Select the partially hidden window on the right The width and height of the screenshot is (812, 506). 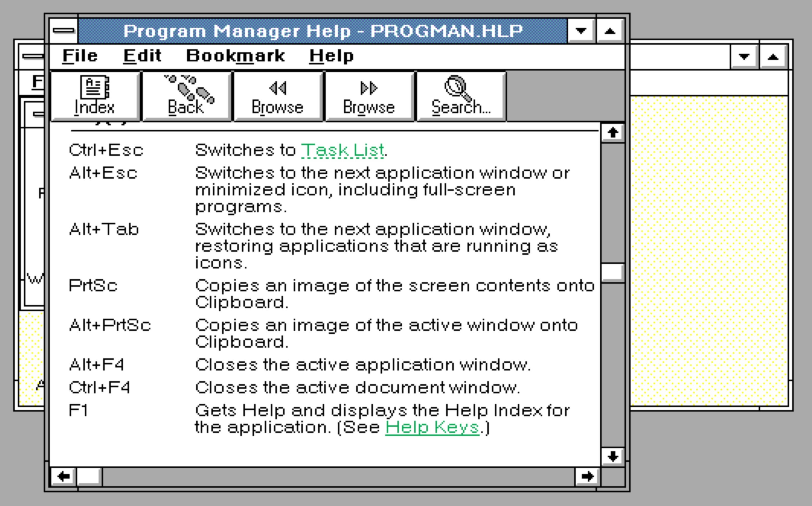pyautogui.click(x=720, y=234)
